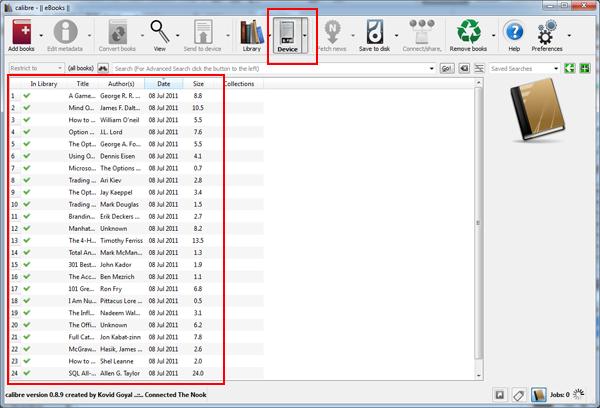
Task: Select the John Kador book row
Action: [x=137, y=264]
